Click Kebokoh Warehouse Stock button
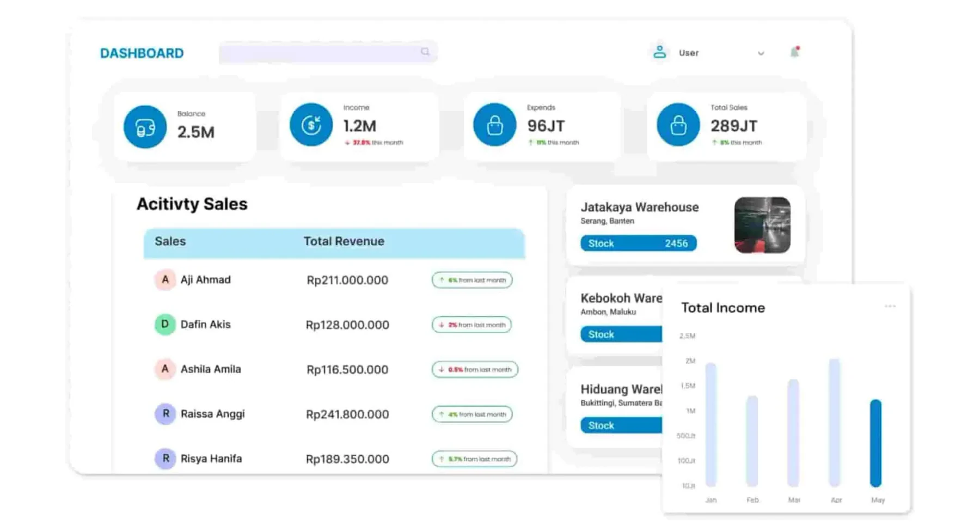The height and width of the screenshot is (531, 980). click(621, 334)
